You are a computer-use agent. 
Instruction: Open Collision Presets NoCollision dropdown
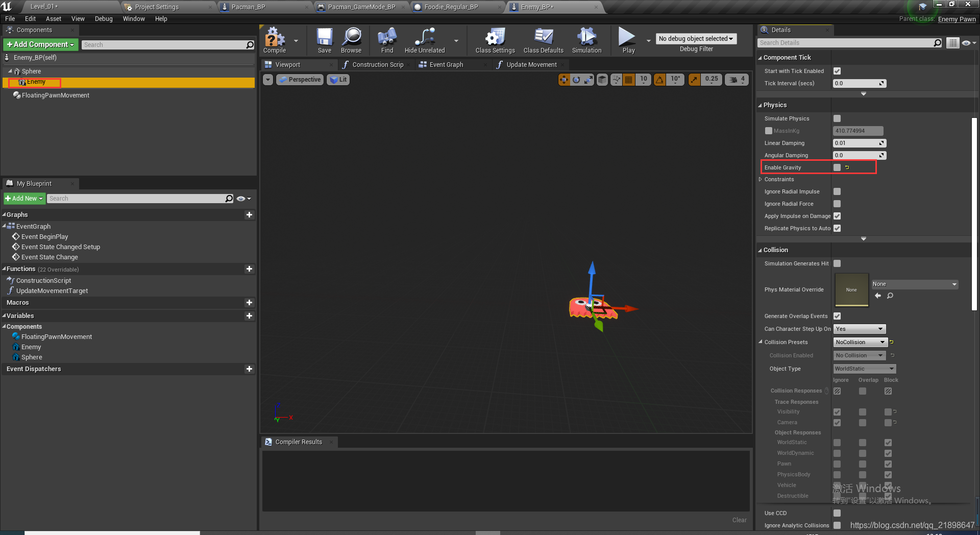click(x=860, y=342)
